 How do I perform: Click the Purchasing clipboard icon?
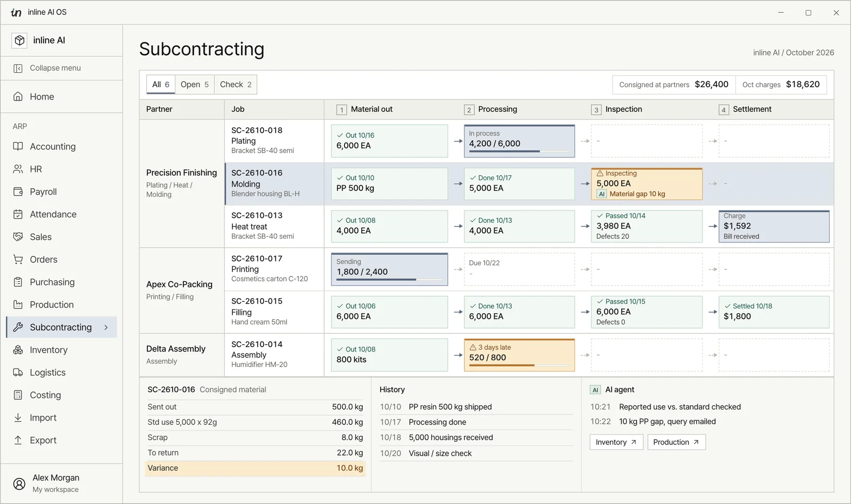tap(18, 282)
